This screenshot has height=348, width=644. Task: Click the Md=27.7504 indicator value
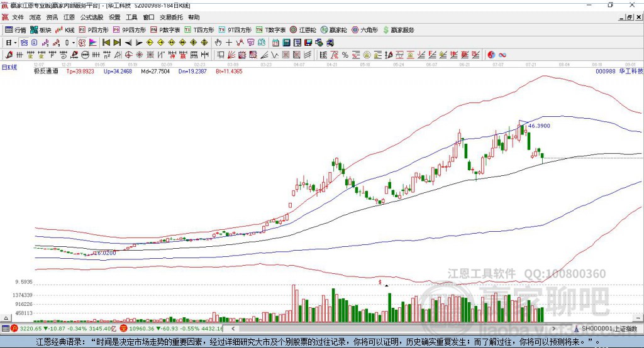coord(155,72)
